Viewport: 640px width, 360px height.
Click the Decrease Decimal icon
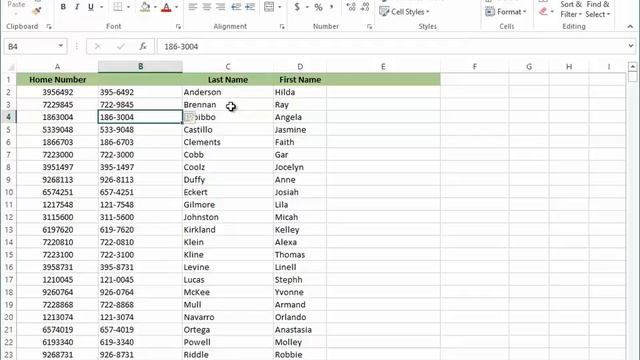365,7
